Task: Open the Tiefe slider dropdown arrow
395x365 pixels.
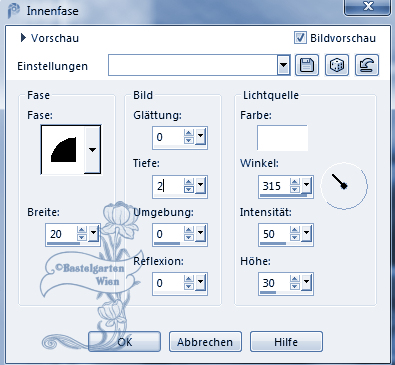Action: pyautogui.click(x=200, y=185)
